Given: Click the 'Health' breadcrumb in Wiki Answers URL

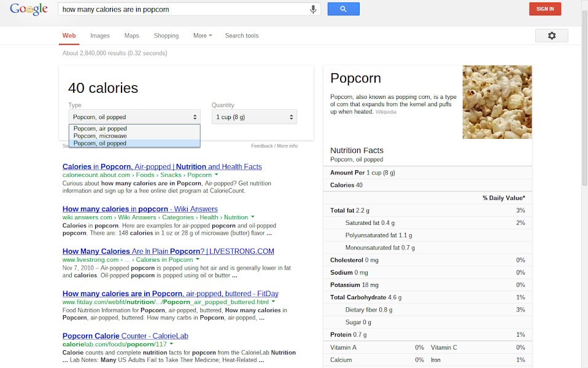Looking at the screenshot, I should point(209,217).
